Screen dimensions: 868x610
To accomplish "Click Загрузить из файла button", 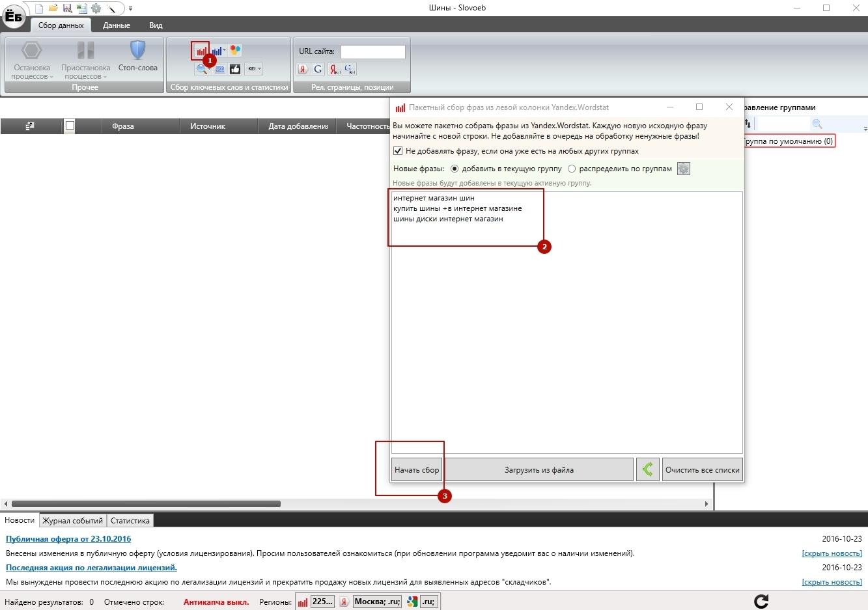I will coord(539,470).
